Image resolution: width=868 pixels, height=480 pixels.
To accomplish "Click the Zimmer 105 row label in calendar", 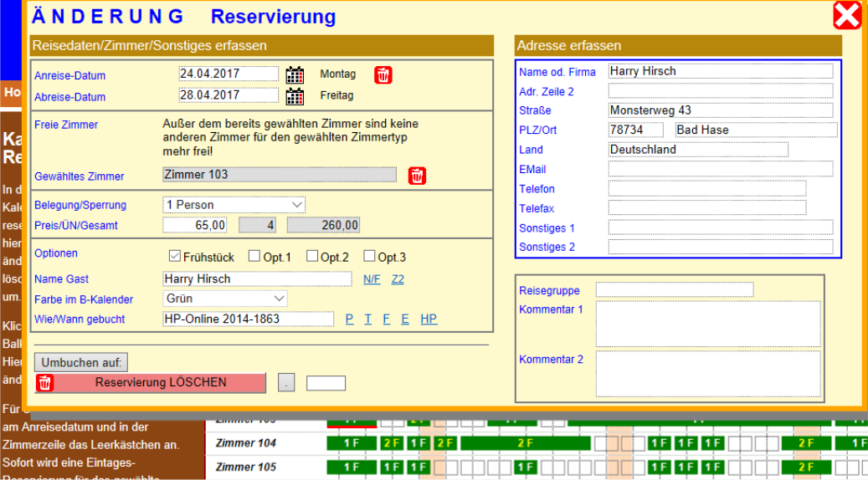I will (x=246, y=467).
